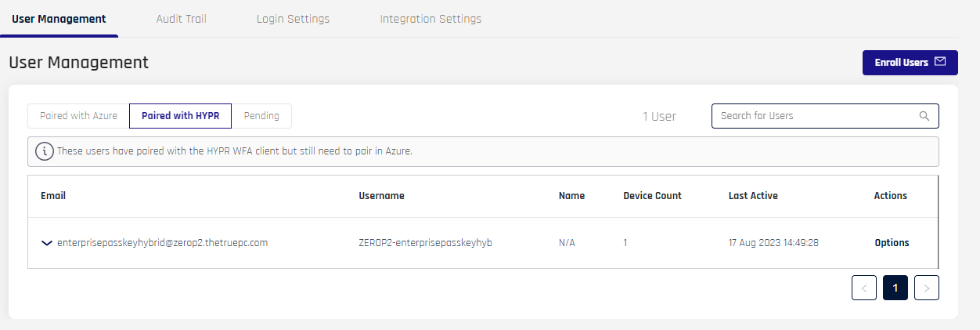The width and height of the screenshot is (980, 330).
Task: Click the info circle icon
Action: pyautogui.click(x=45, y=151)
